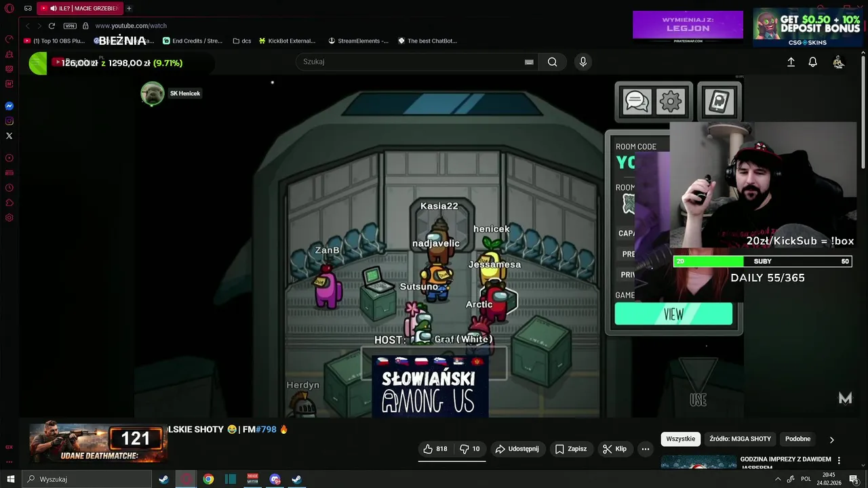Screen dimensions: 868x488
Task: Submit search with magnifier button
Action: click(x=553, y=62)
